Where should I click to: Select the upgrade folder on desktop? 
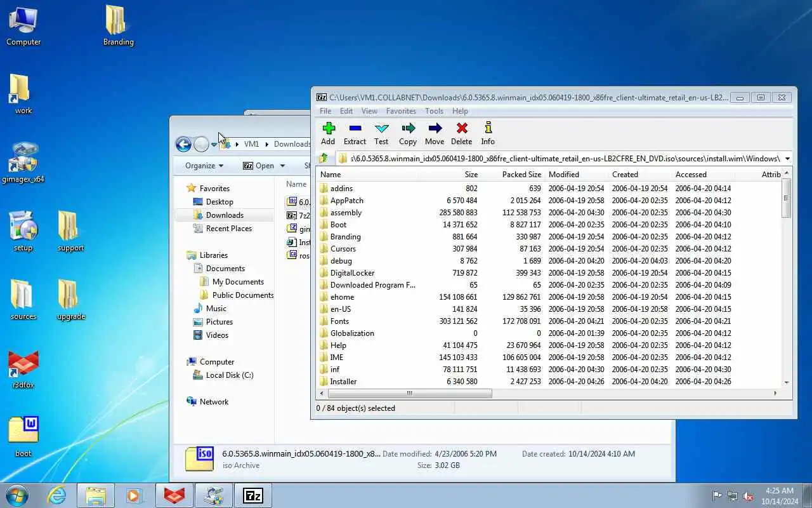(x=70, y=300)
